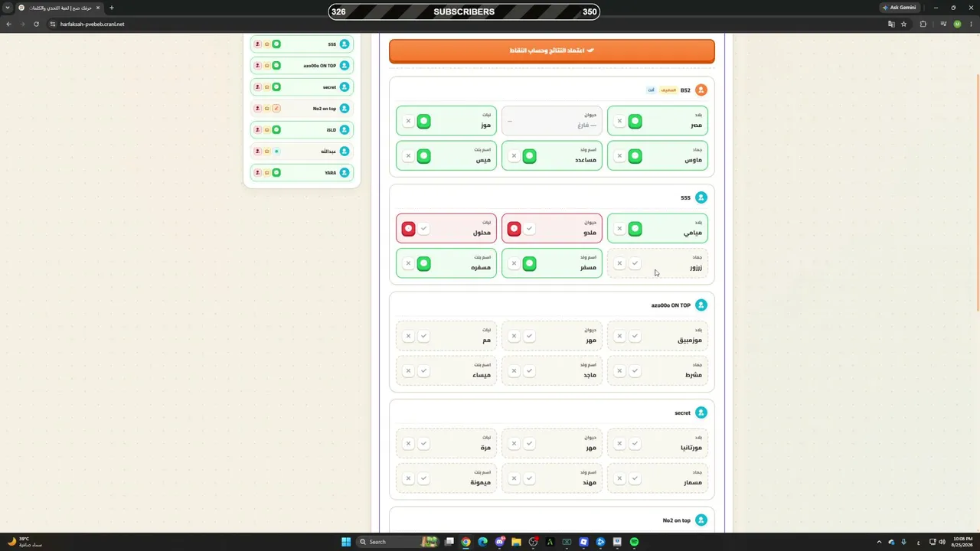Toggle red reject on ملدو answer
The width and height of the screenshot is (980, 551).
514,229
